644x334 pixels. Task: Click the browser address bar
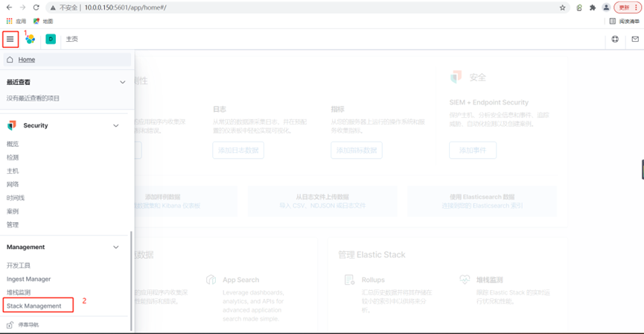(x=308, y=7)
